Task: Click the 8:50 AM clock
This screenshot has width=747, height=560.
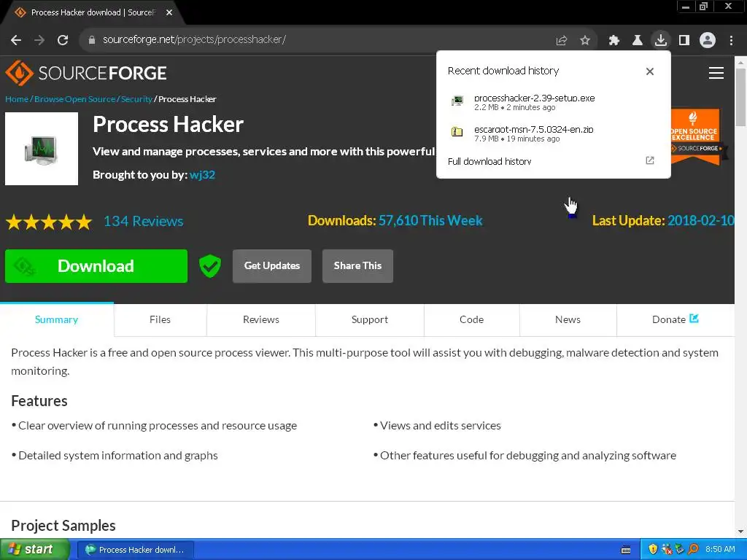Action: click(x=720, y=550)
